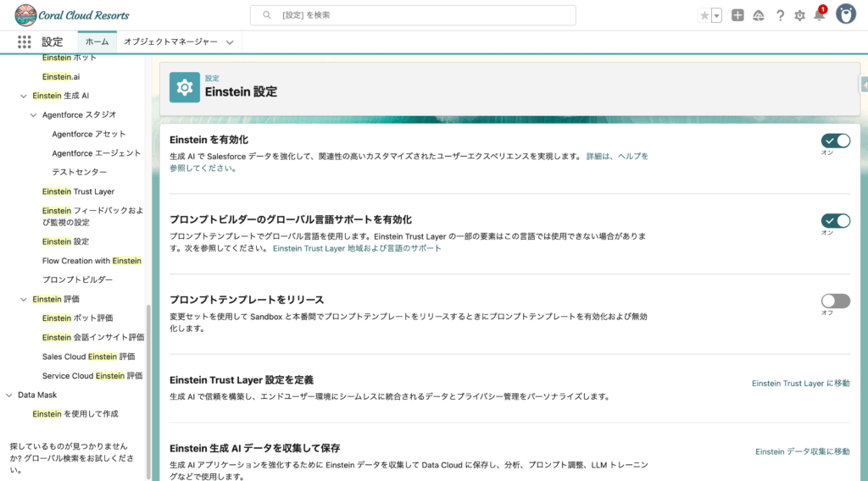The image size is (868, 481).
Task: Click the Einstein Trust Layer に移動 link
Action: pos(800,384)
